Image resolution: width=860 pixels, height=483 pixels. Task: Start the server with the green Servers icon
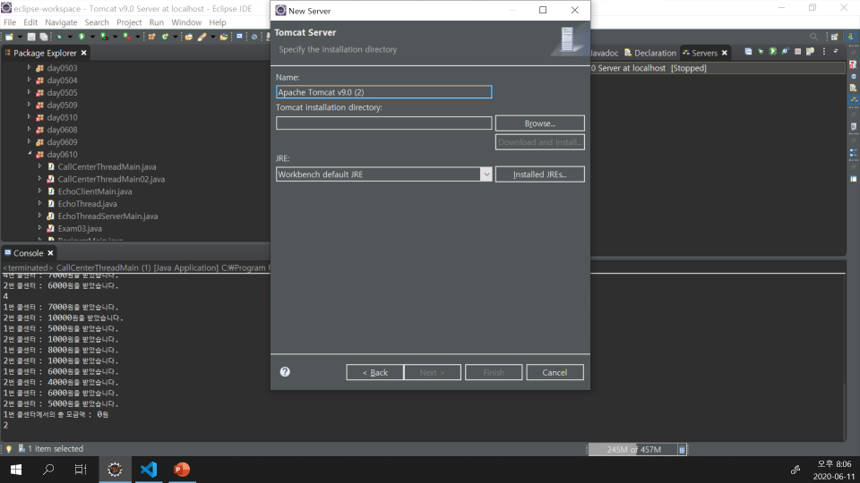click(x=773, y=51)
